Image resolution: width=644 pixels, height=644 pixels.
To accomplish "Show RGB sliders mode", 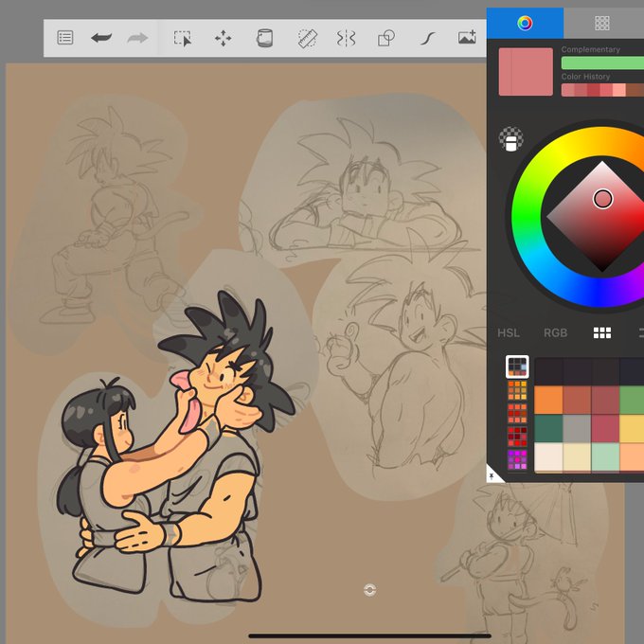I will (555, 332).
